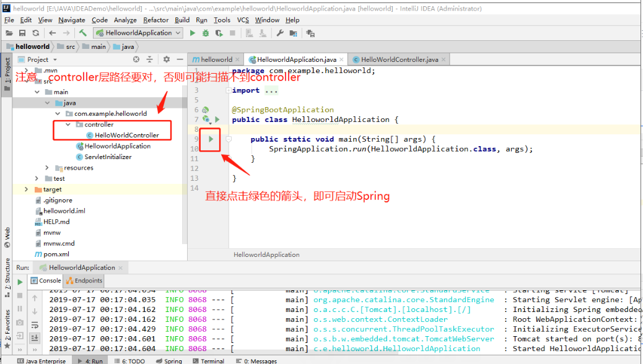Open the HelloworldApplication run configuration dropdown
This screenshot has width=643, height=364.
138,33
